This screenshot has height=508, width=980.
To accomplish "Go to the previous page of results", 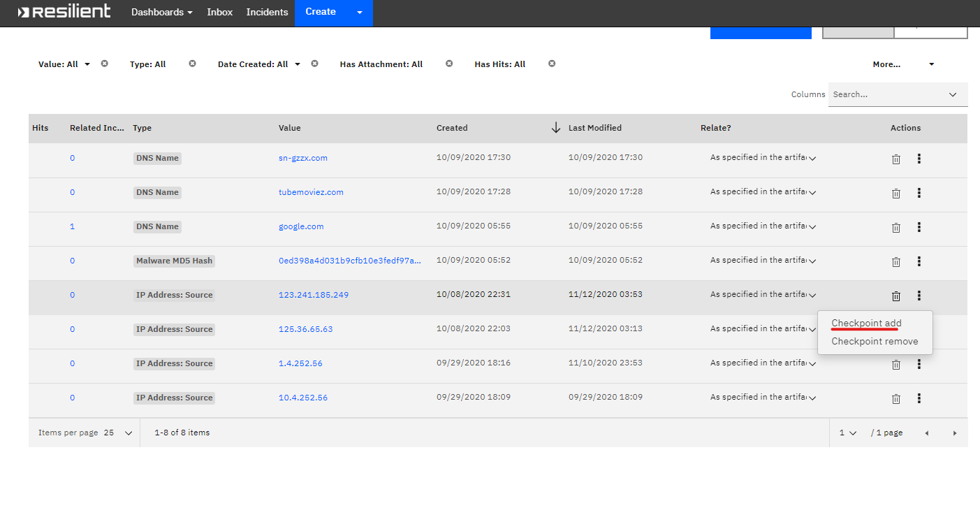I will [x=927, y=433].
